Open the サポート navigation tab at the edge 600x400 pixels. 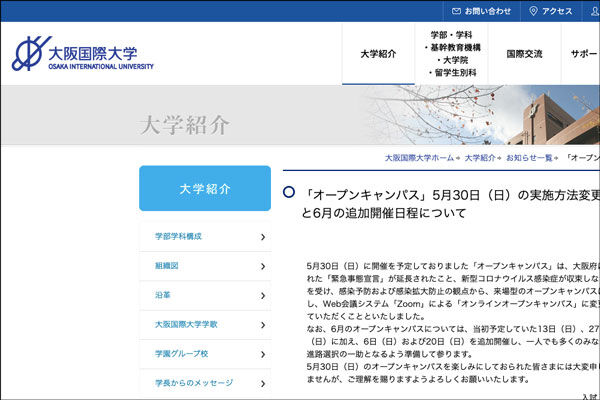pyautogui.click(x=581, y=54)
